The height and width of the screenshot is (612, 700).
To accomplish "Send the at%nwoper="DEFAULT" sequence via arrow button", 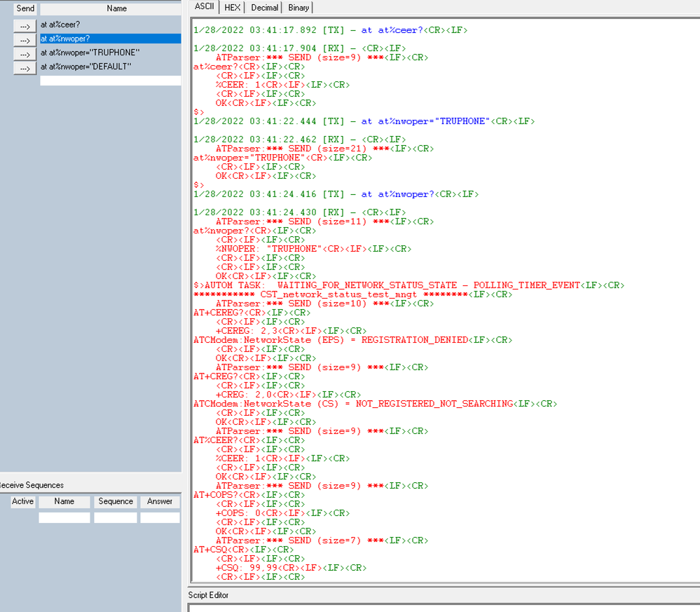I will [25, 68].
